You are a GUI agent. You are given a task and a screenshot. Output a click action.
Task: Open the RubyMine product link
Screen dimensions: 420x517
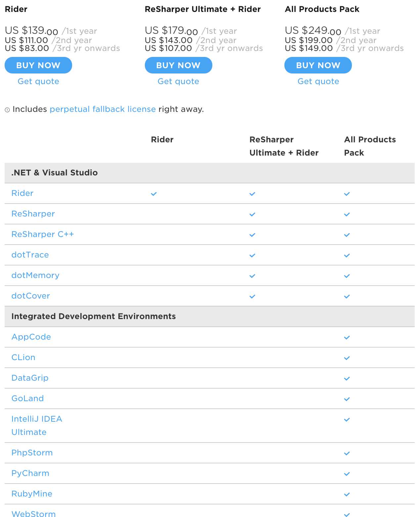tap(32, 494)
